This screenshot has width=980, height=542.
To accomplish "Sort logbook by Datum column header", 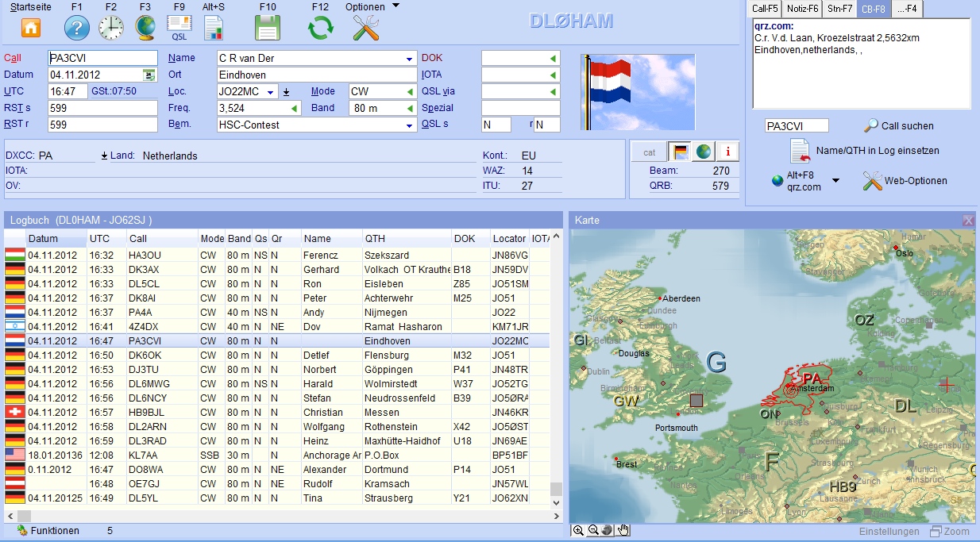I will [56, 238].
